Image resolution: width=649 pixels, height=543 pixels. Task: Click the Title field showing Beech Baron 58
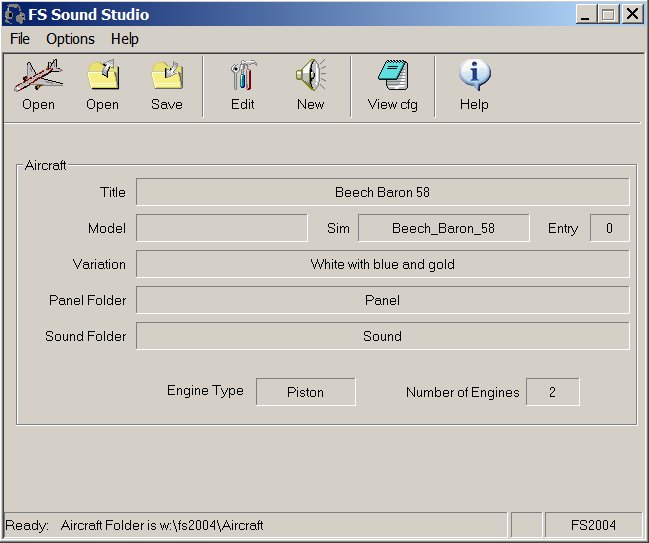coord(382,192)
